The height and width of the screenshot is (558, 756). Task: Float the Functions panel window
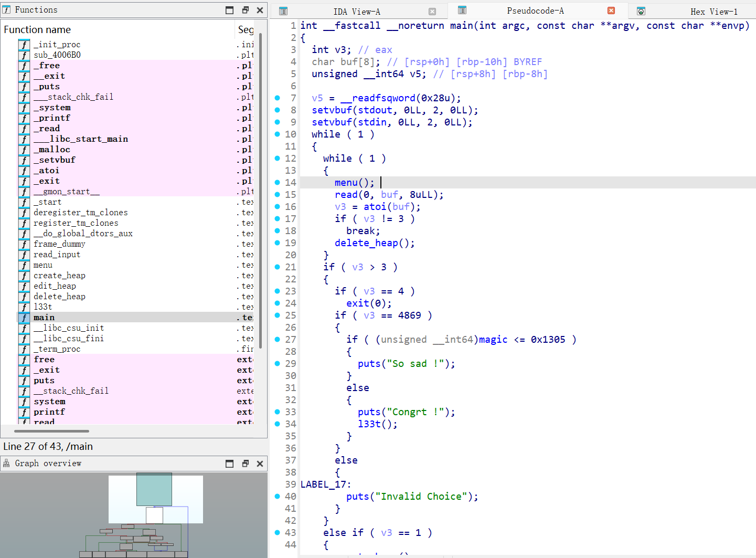click(x=245, y=10)
